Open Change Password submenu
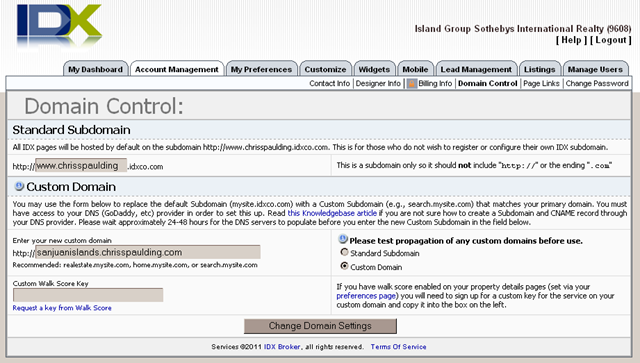The height and width of the screenshot is (363, 640). [x=597, y=83]
